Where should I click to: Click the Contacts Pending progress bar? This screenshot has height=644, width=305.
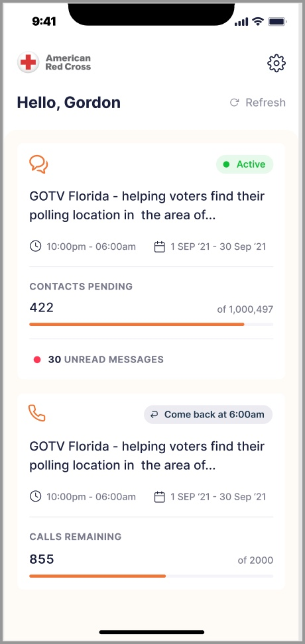151,325
